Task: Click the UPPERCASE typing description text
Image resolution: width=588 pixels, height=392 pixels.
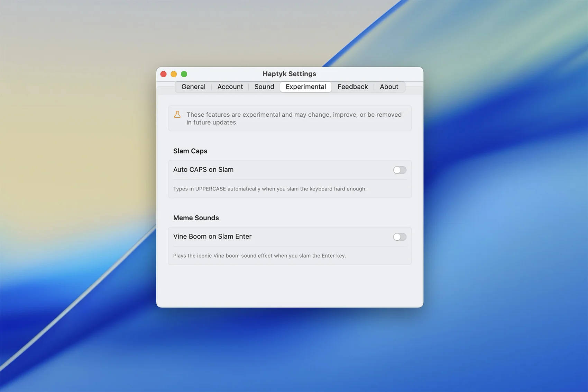Action: [270, 189]
